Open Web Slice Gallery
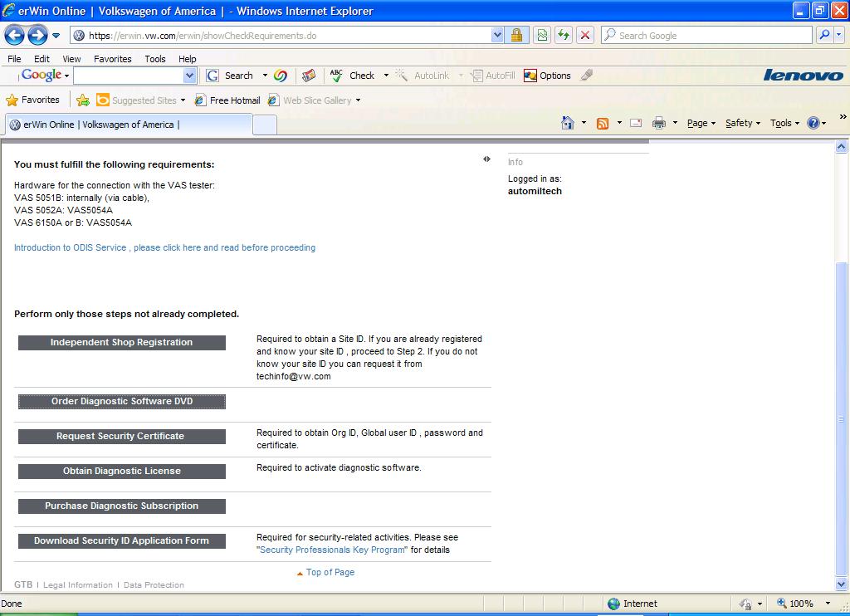This screenshot has height=616, width=850. tap(315, 100)
